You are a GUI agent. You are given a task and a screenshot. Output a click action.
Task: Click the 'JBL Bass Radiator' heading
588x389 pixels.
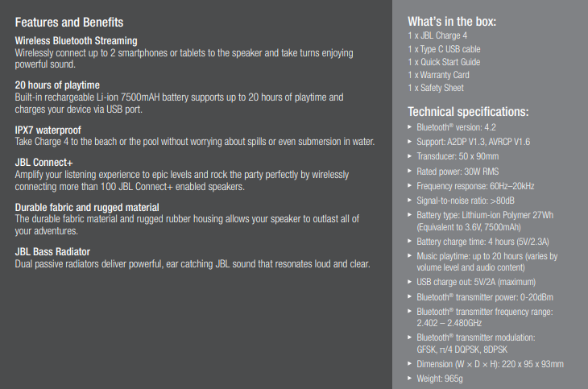tap(52, 252)
